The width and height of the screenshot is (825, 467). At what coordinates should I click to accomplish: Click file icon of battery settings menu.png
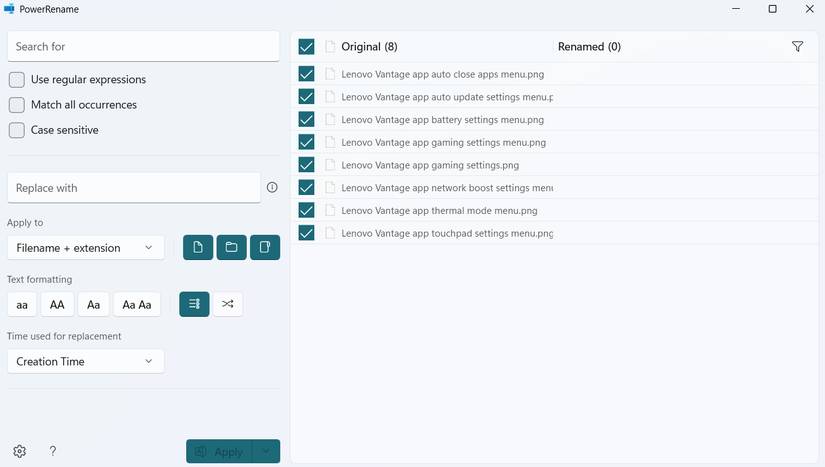pyautogui.click(x=330, y=119)
